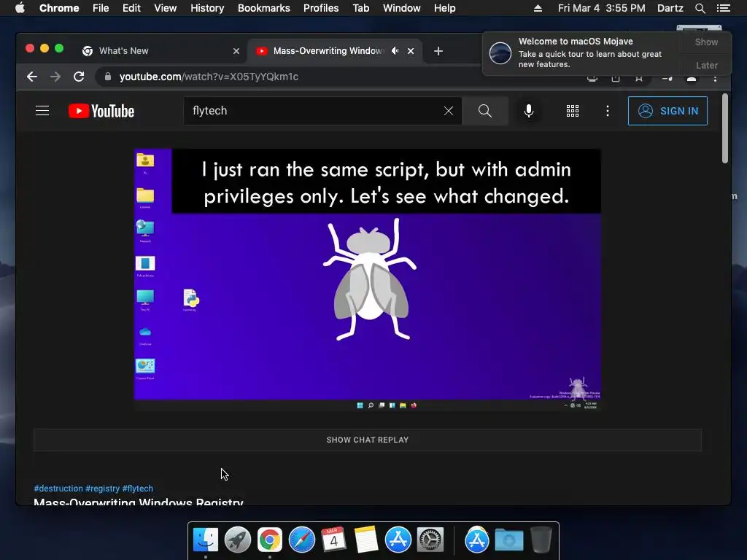Focus the Chrome address bar URL
The width and height of the screenshot is (747, 560).
coord(209,77)
